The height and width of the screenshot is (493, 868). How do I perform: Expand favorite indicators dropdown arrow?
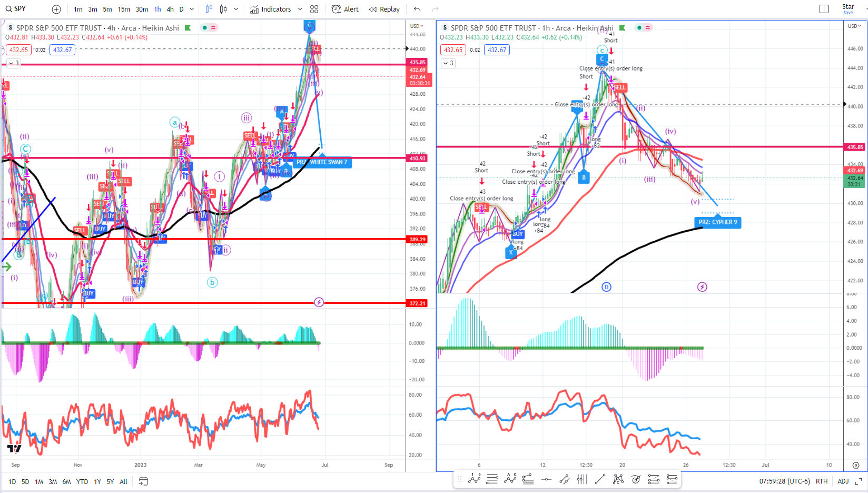(300, 9)
